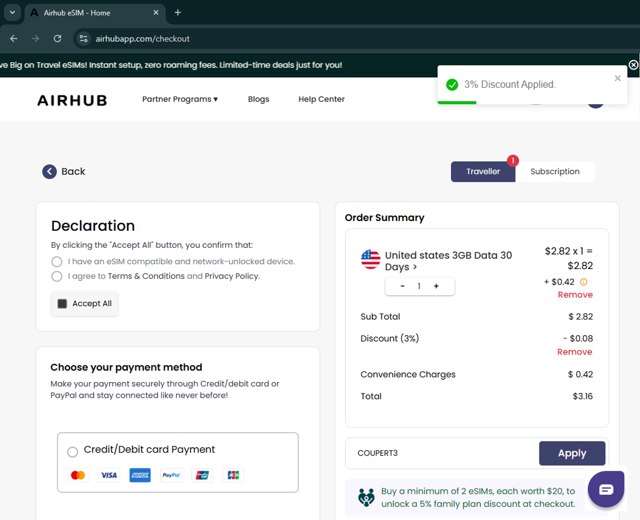Click the Apply coupon button

click(572, 453)
